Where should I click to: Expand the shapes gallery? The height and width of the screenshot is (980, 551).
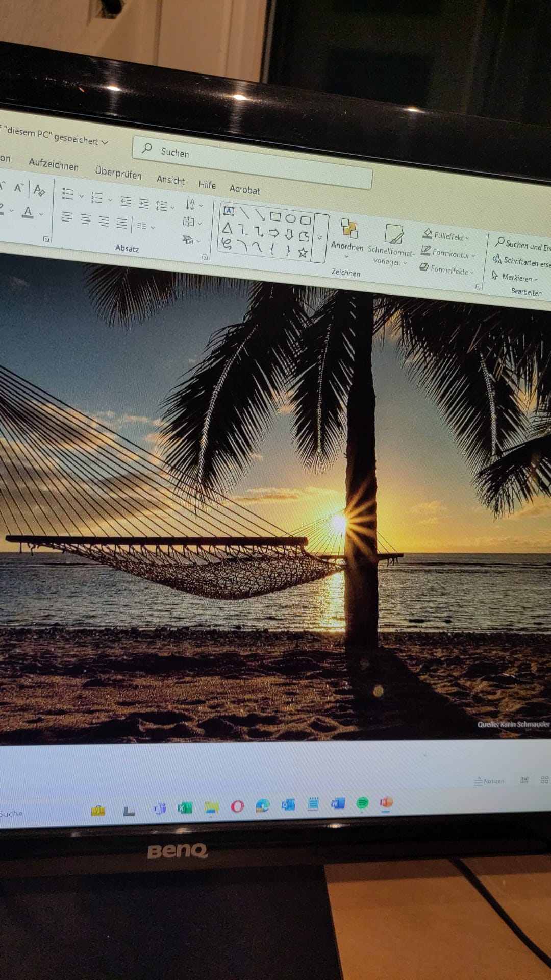point(319,238)
